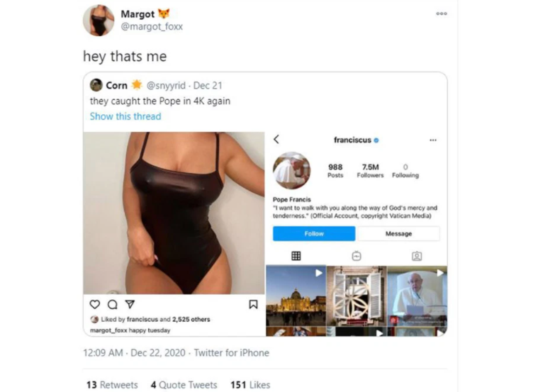Open the tweet's three-dot more menu
Viewport: 538px width, 392px height.
[441, 13]
